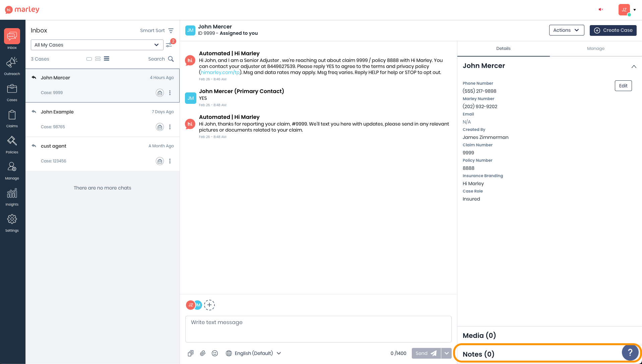Enable compact list view for cases
642x364 pixels.
107,59
